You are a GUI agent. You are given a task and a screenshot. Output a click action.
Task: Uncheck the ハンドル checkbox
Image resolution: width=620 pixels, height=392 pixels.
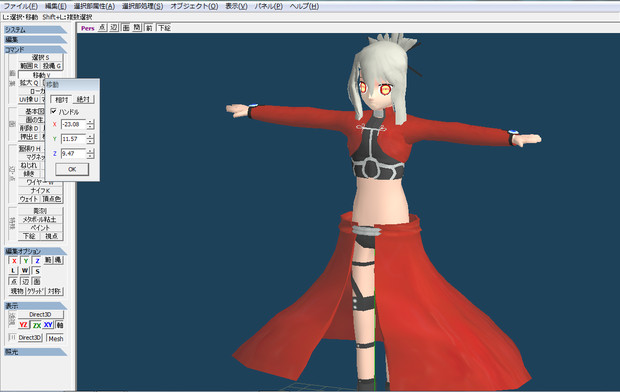tap(54, 112)
